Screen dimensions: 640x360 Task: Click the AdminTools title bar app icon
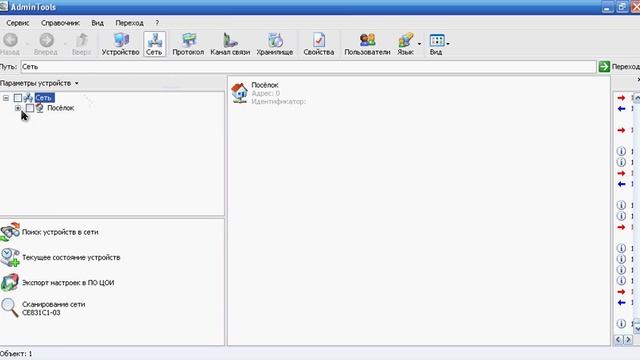click(4, 6)
